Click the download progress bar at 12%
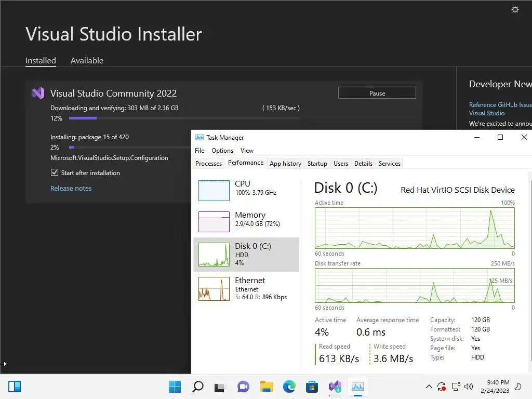Screen dimensions: 532x399 click(184, 118)
